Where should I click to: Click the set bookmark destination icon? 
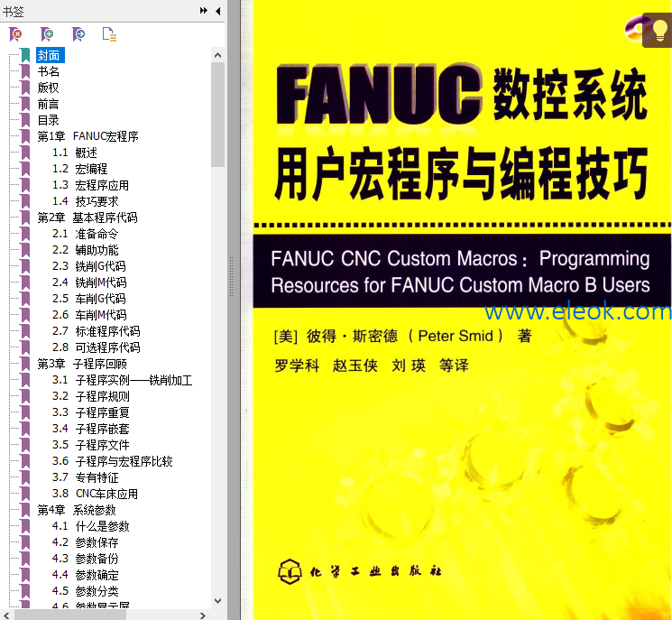[78, 34]
